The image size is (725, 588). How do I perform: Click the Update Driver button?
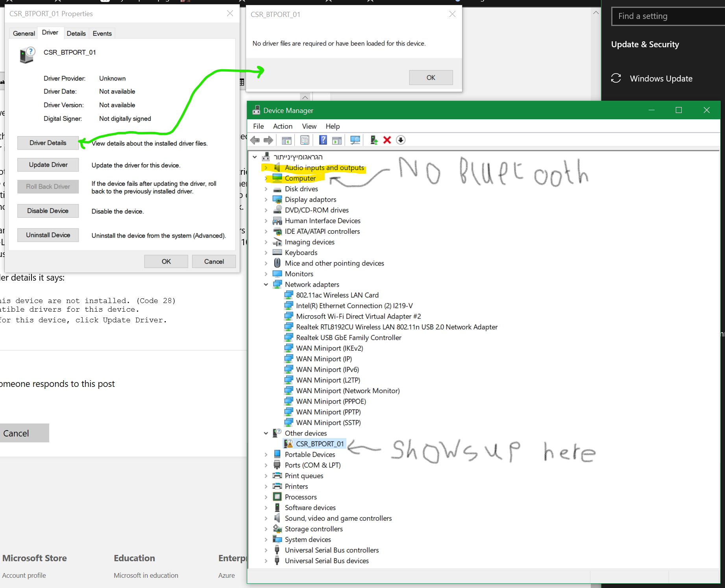(48, 165)
